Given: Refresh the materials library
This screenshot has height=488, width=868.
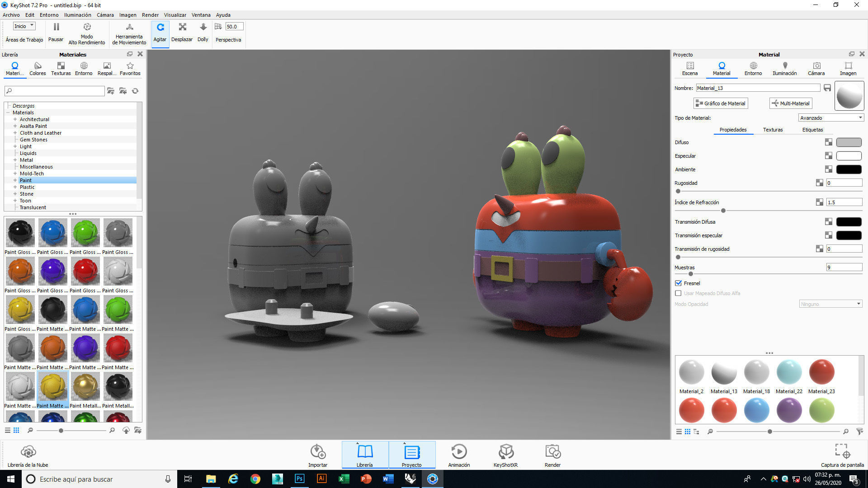Looking at the screenshot, I should click(x=135, y=91).
